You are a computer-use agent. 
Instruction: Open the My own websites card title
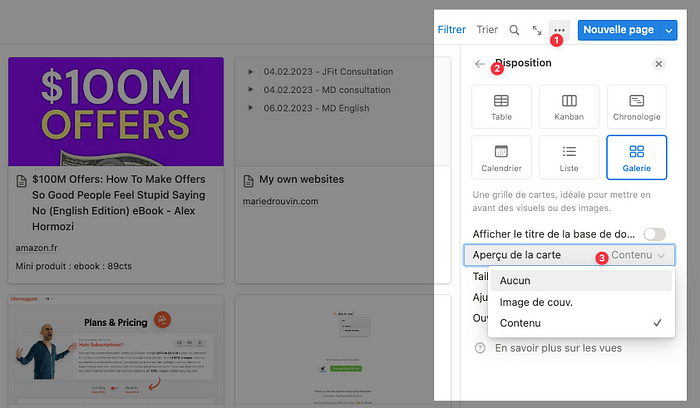[x=301, y=179]
